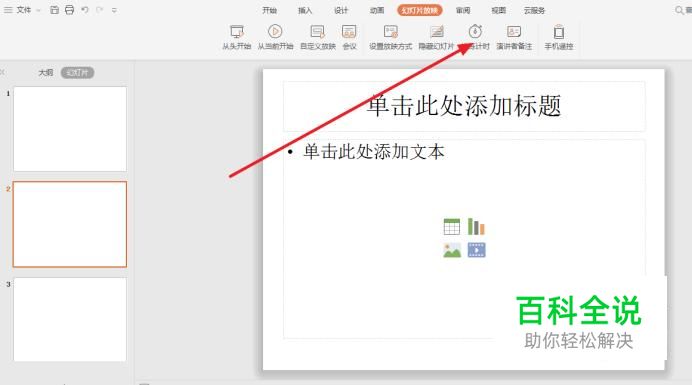Select slide 2 thumbnail
This screenshot has height=385, width=692.
point(70,224)
